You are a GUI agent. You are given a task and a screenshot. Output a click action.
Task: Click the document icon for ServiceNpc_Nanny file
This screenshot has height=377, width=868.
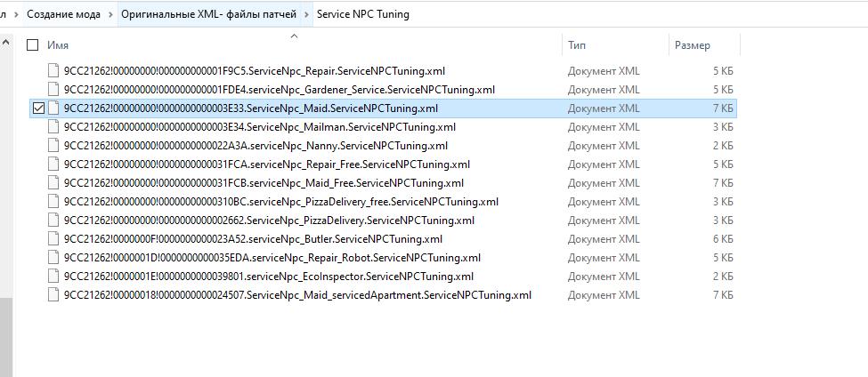54,146
